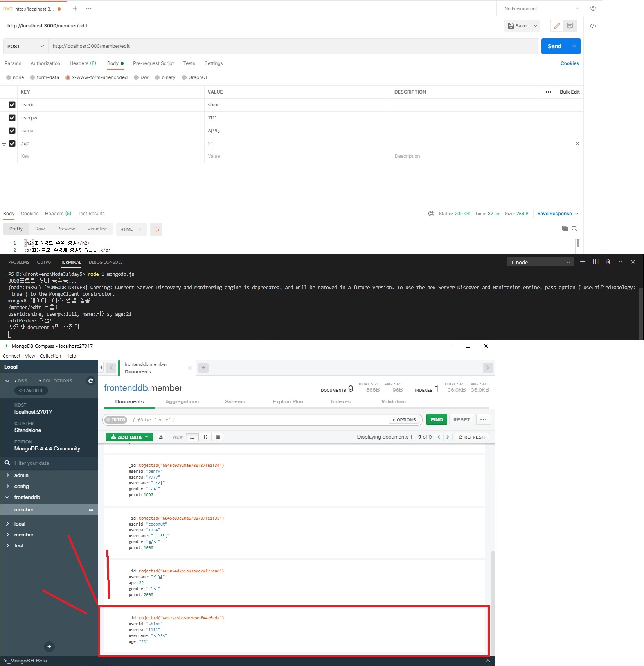Open the code snippet icon in Postman

tap(593, 26)
